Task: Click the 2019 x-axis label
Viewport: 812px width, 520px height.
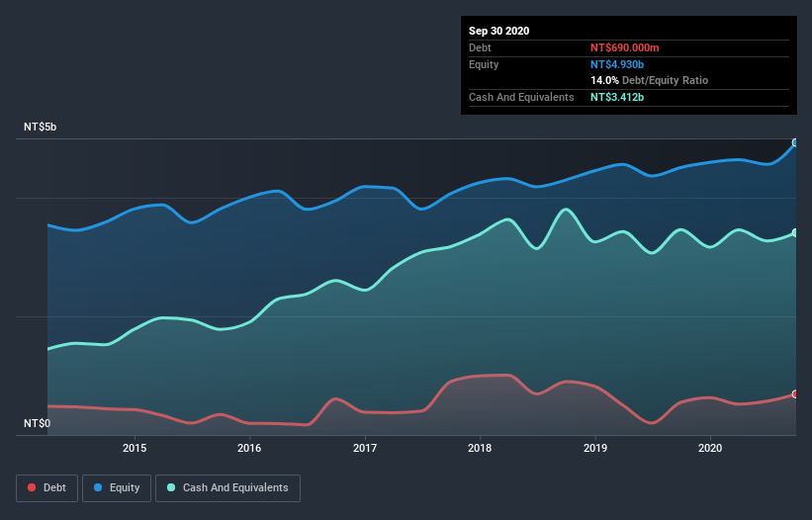Action: tap(595, 448)
